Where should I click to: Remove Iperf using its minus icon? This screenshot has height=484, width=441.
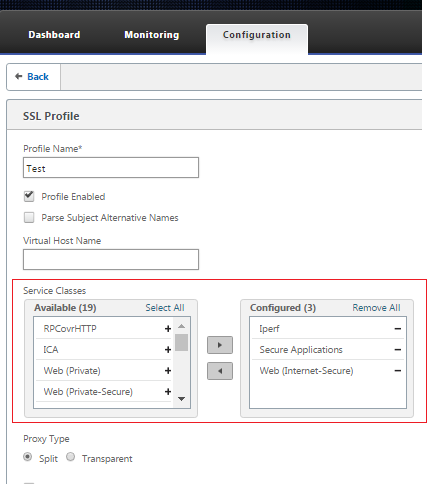[397, 329]
